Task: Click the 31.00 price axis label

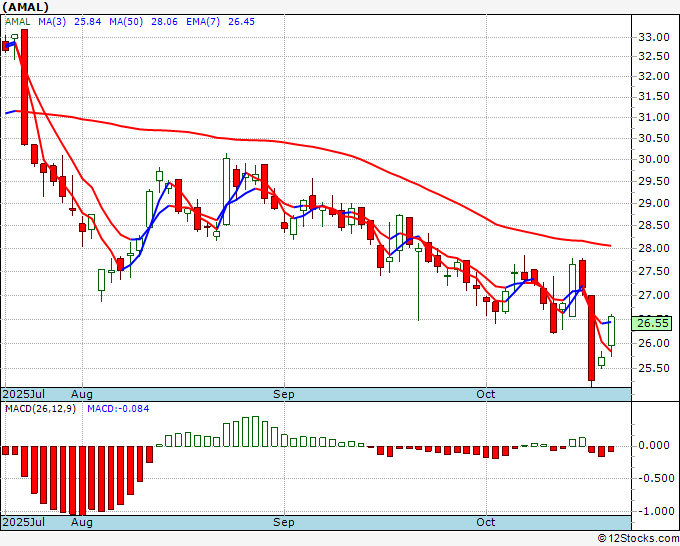Action: [654, 117]
